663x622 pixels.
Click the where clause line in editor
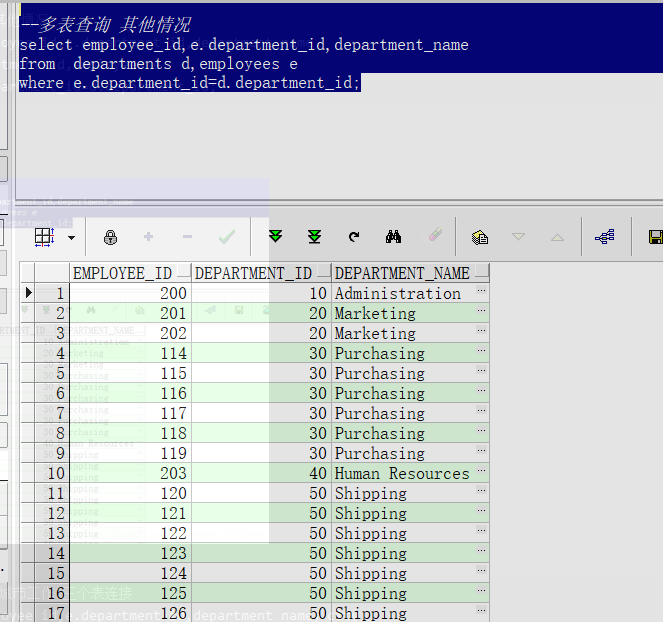click(x=189, y=83)
